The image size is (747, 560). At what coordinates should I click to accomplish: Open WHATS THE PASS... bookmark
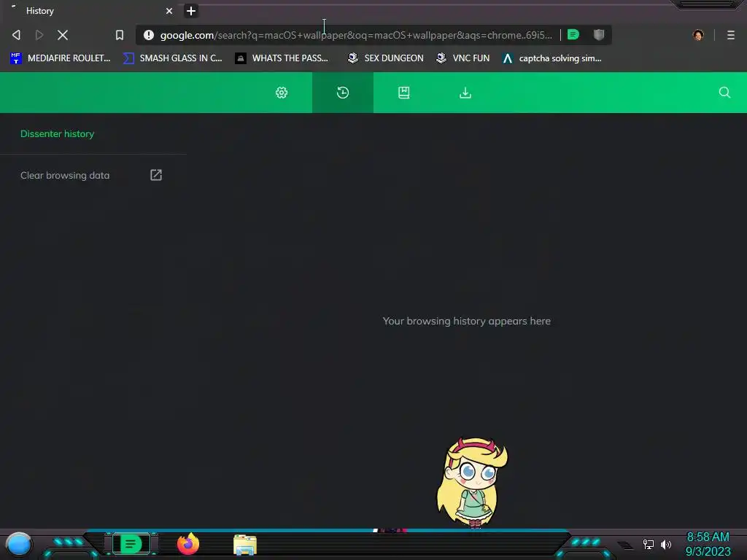click(282, 58)
